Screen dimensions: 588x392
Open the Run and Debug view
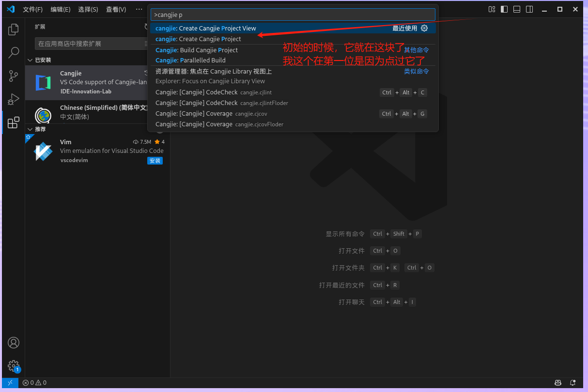[x=14, y=99]
